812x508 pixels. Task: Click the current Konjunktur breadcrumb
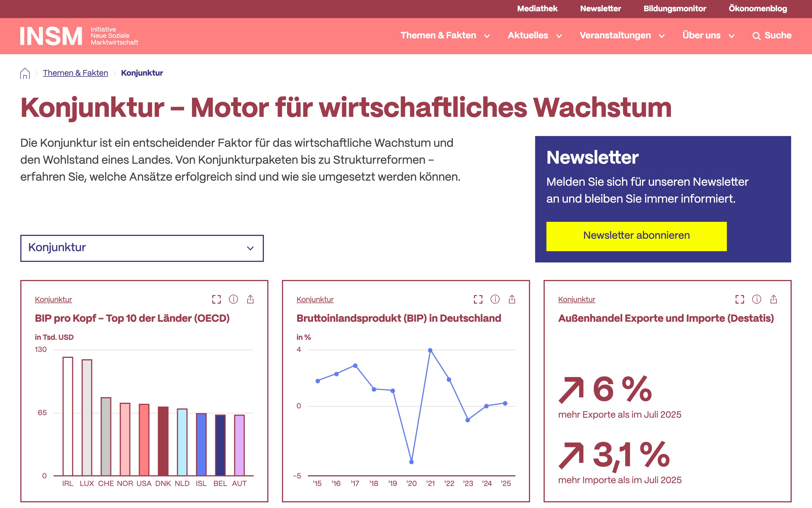coord(142,73)
